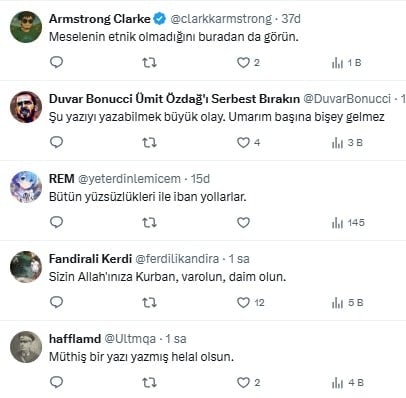View analytics on Armstrong Clarke's tweet
The image size is (406, 398).
click(346, 63)
